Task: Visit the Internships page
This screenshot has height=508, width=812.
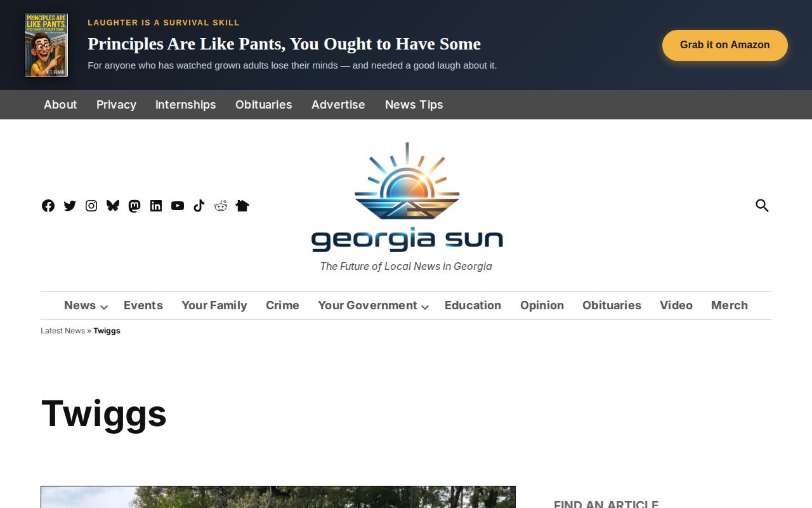Action: coord(186,105)
